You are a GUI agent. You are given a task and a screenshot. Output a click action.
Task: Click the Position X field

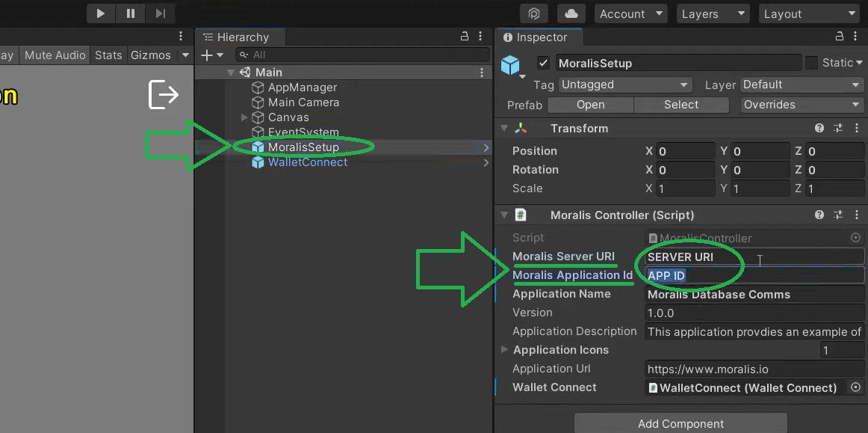coord(686,151)
